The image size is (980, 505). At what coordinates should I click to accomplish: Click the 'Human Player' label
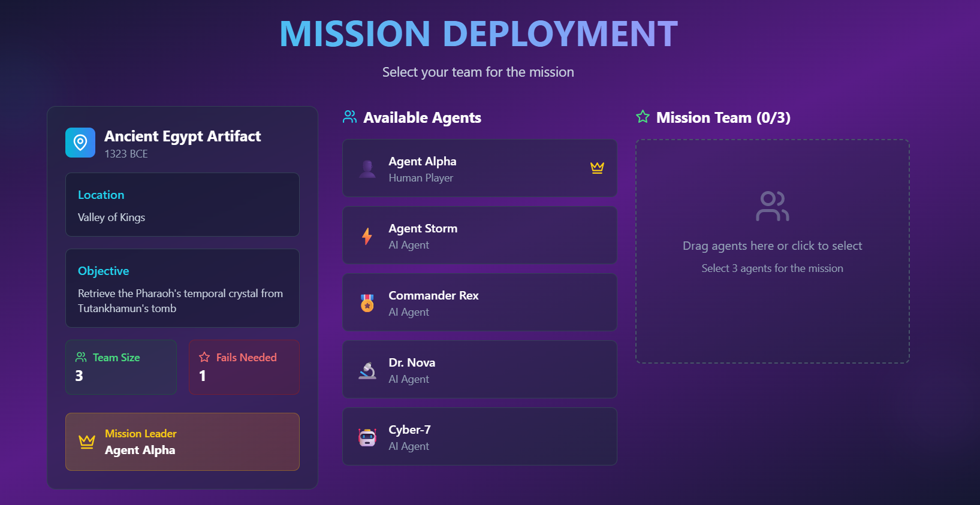[421, 178]
